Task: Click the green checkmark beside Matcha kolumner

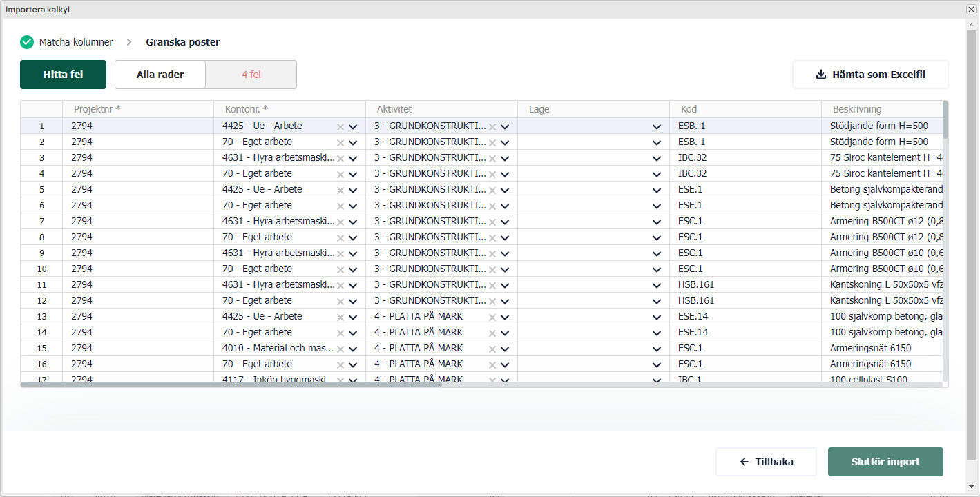Action: (27, 42)
